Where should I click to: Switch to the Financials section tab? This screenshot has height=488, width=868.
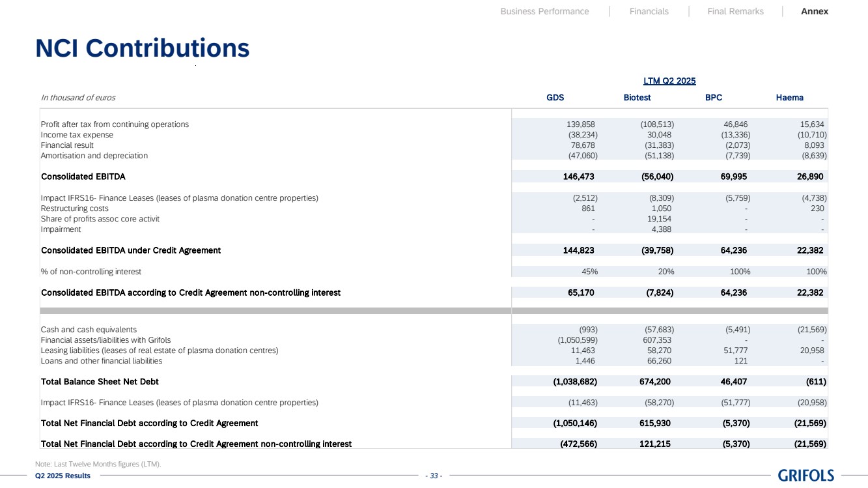click(649, 11)
